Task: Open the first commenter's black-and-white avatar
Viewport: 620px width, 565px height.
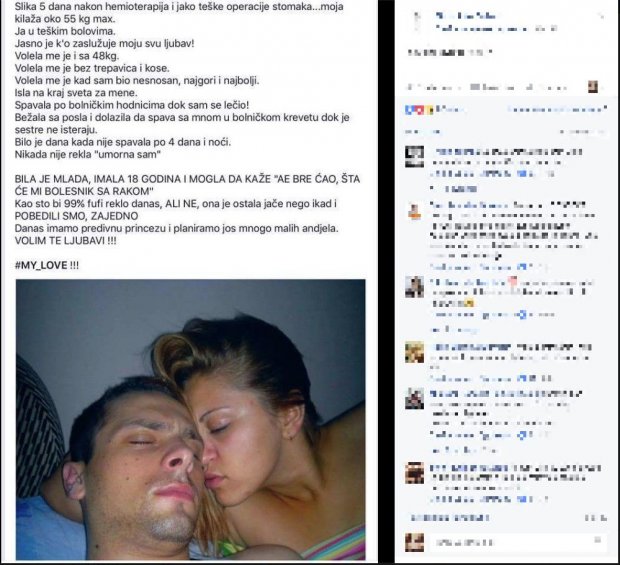Action: [x=414, y=157]
